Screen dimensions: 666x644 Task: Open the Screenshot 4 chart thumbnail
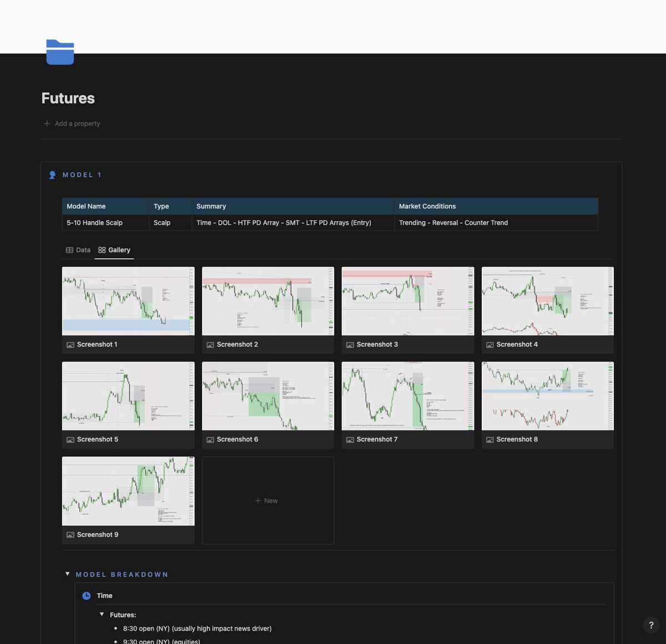pyautogui.click(x=548, y=301)
